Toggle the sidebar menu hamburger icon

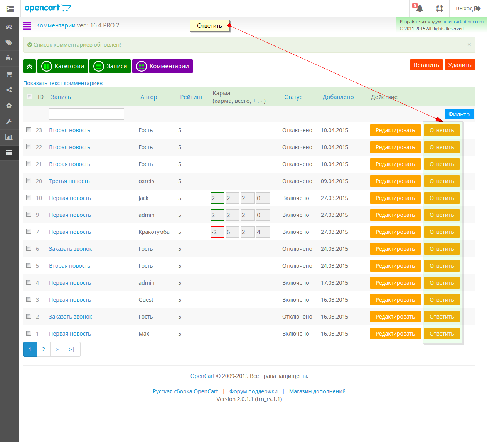click(x=10, y=8)
